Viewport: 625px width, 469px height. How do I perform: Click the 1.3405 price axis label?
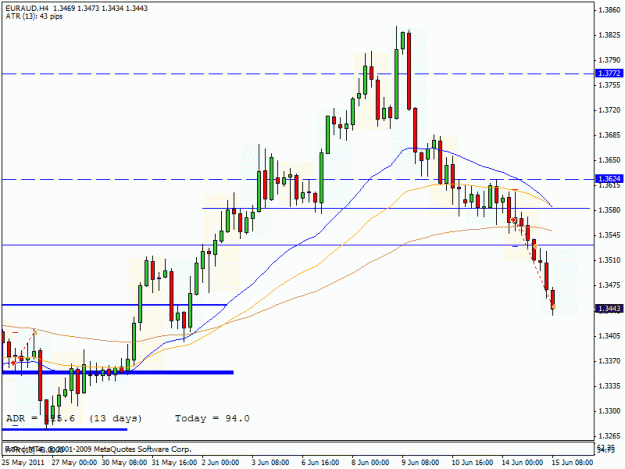point(609,336)
